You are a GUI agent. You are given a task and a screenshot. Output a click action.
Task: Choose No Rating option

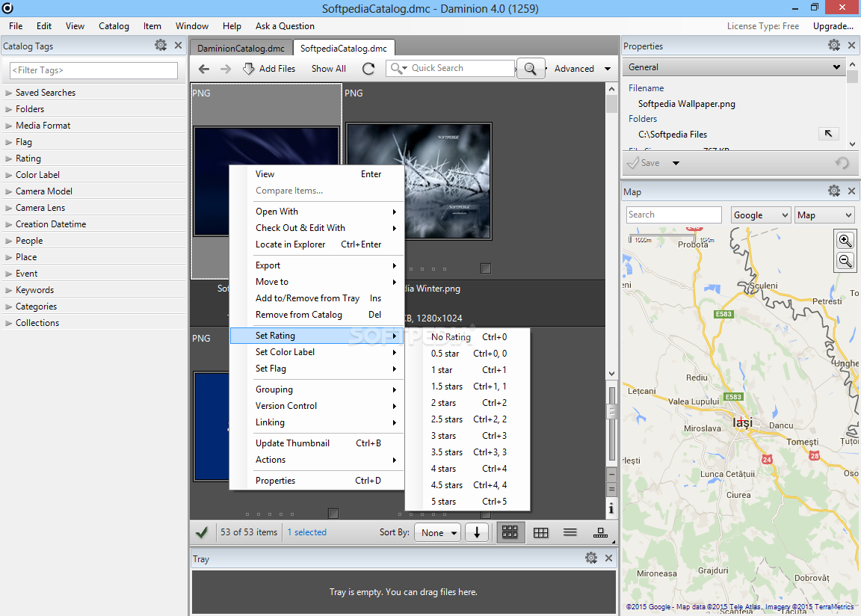pos(469,337)
